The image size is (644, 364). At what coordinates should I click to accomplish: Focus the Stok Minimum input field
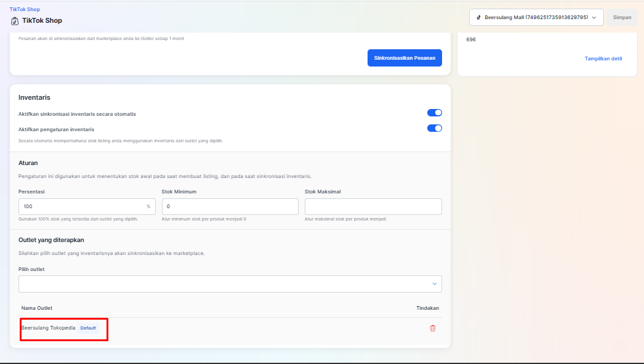click(x=230, y=207)
